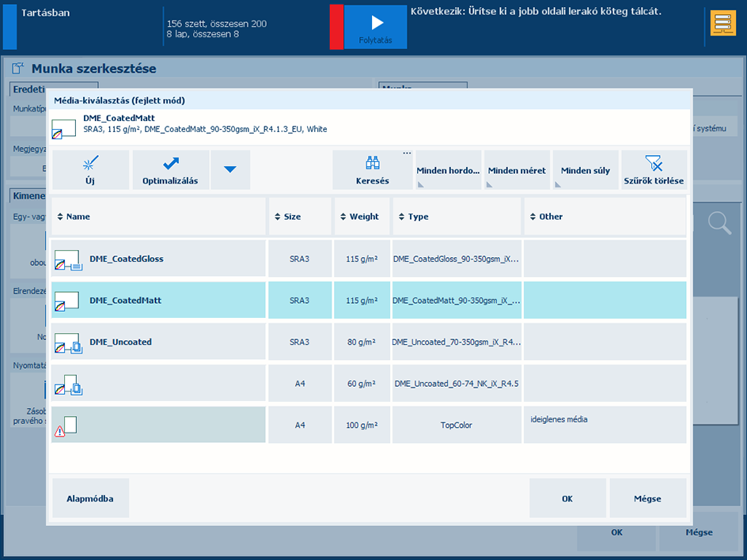Click the 80 g/m² weight cell
Image resolution: width=747 pixels, height=560 pixels.
coord(362,342)
